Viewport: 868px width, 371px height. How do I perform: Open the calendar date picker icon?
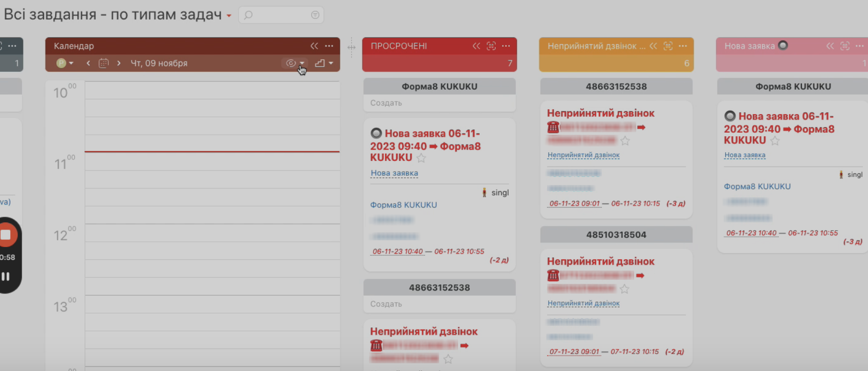(103, 63)
